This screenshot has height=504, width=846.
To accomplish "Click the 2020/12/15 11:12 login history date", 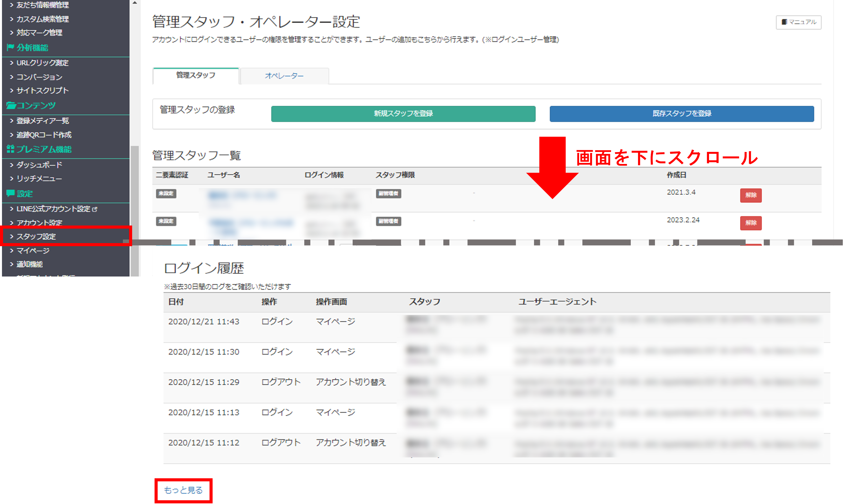I will (x=204, y=443).
